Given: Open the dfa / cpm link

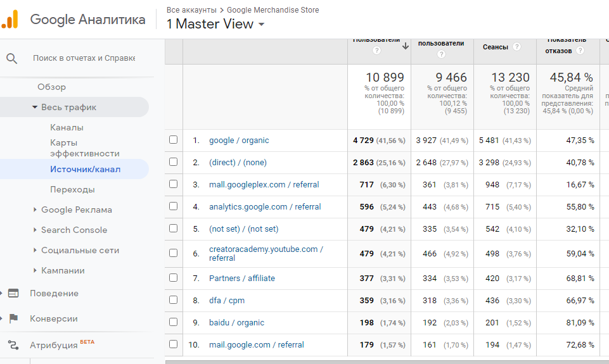Looking at the screenshot, I should pos(227,300).
